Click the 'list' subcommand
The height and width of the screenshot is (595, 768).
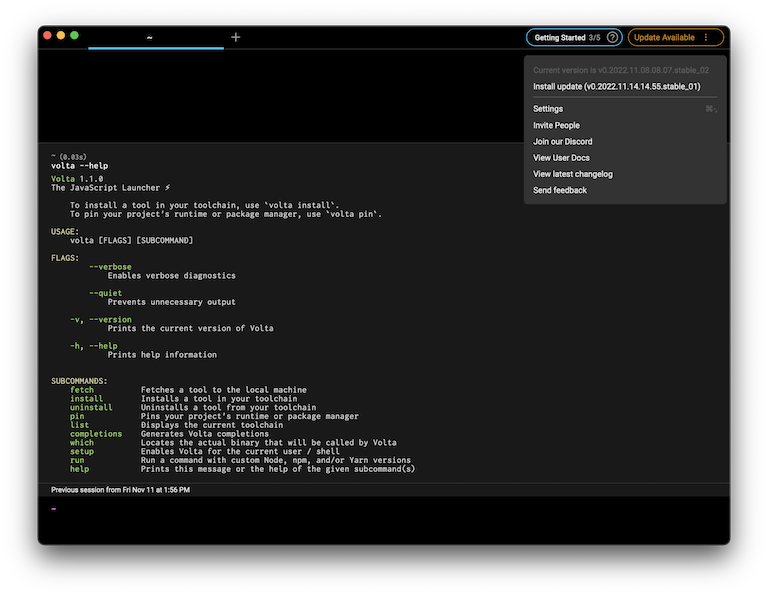coord(79,425)
